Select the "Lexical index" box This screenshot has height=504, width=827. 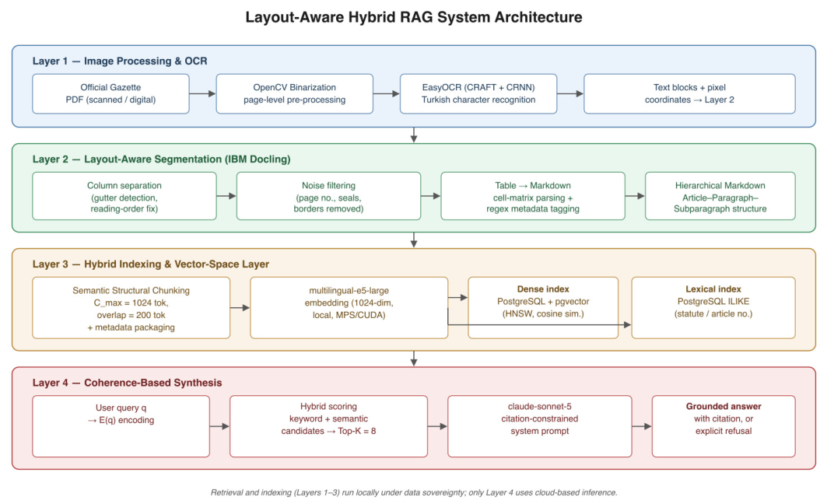[713, 308]
